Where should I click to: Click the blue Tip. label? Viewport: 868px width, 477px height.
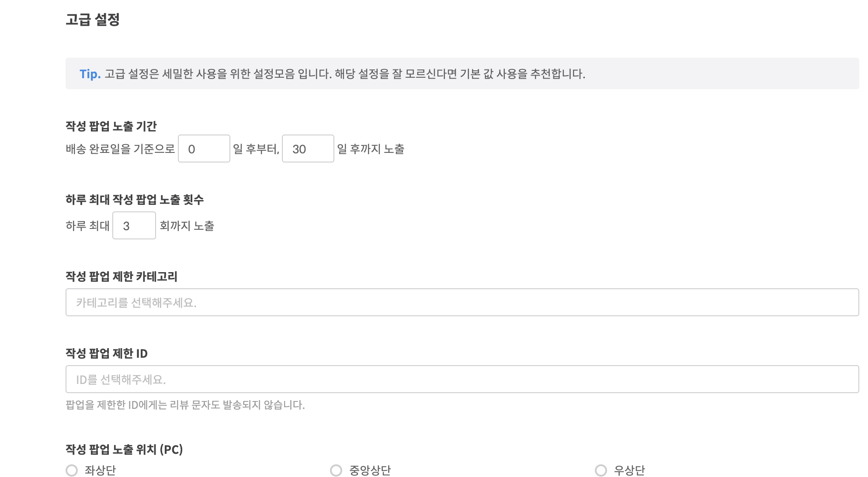[90, 74]
